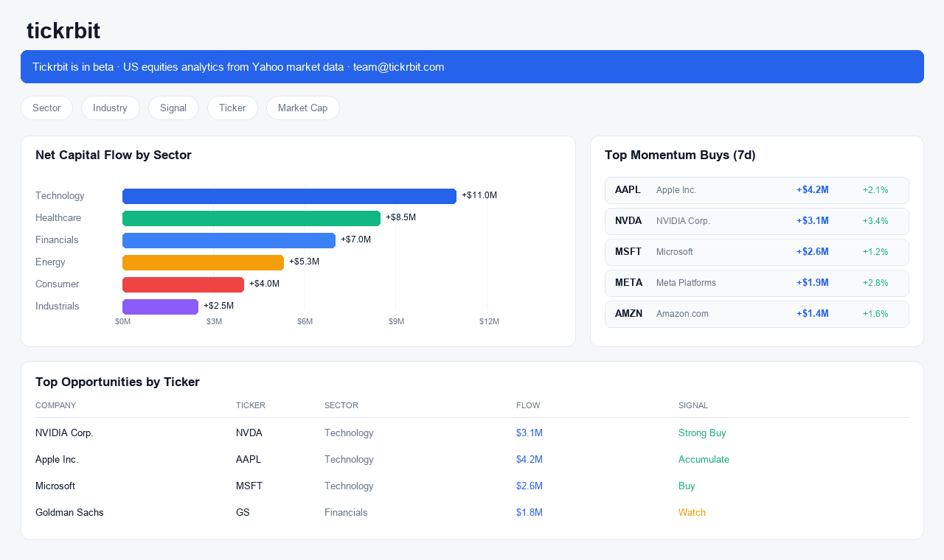Click the $12M axis tick label

click(x=490, y=322)
